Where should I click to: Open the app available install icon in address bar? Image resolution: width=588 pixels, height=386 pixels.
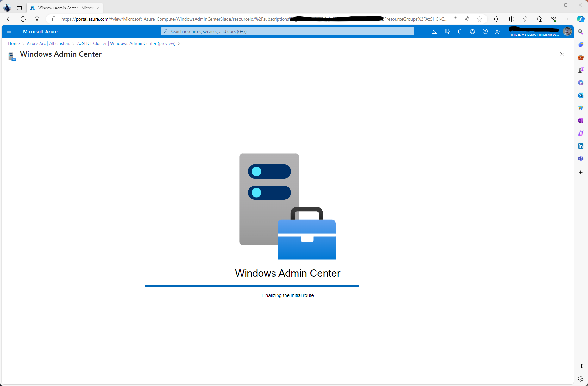click(454, 19)
